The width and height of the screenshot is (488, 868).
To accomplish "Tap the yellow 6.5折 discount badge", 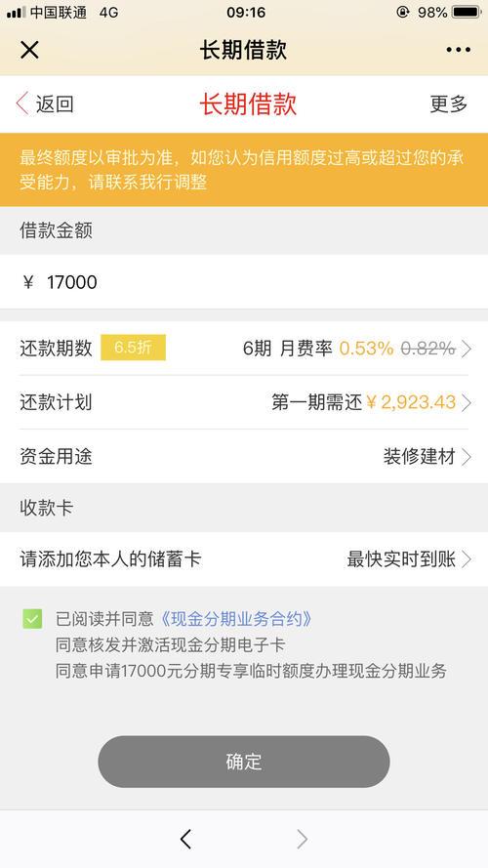I will point(133,348).
